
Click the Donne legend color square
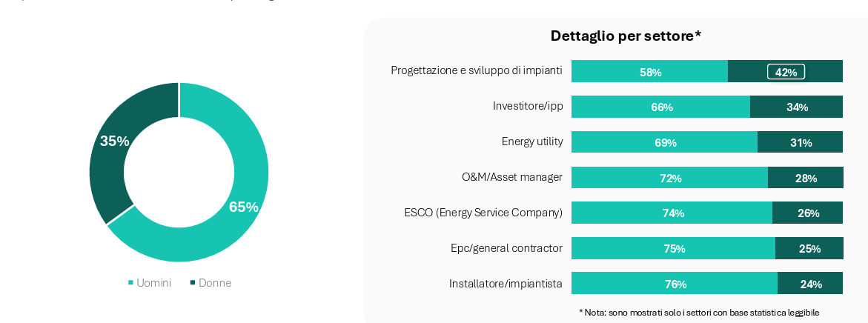click(193, 283)
